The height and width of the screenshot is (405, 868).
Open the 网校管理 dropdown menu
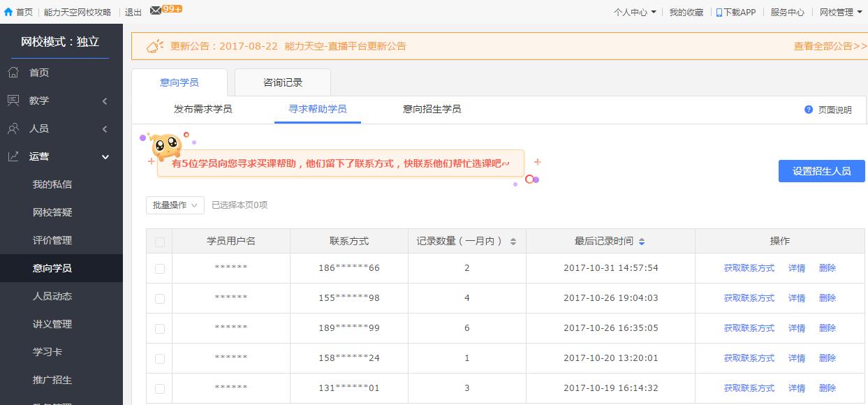click(x=840, y=12)
